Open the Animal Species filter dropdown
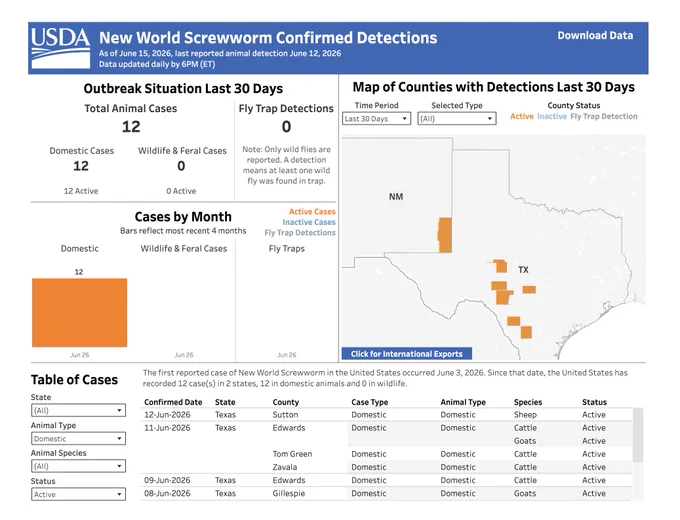The image size is (680, 520). coord(78,466)
